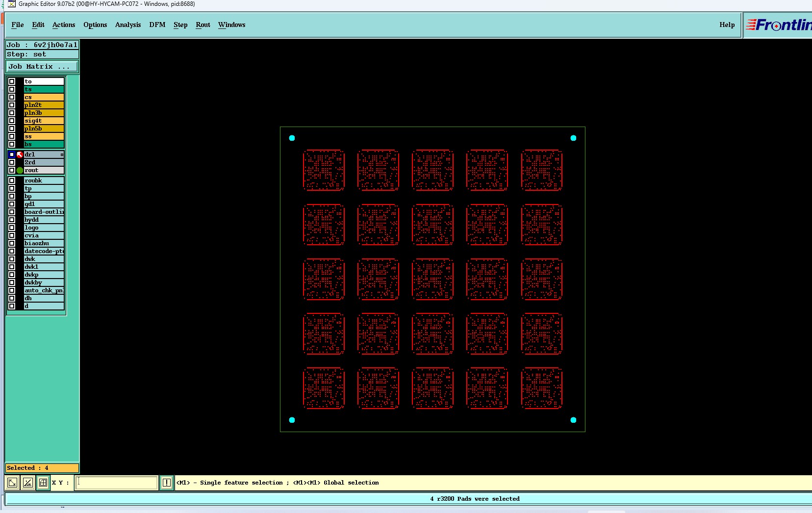This screenshot has height=513, width=812.
Task: Open the Step menu
Action: tap(180, 25)
